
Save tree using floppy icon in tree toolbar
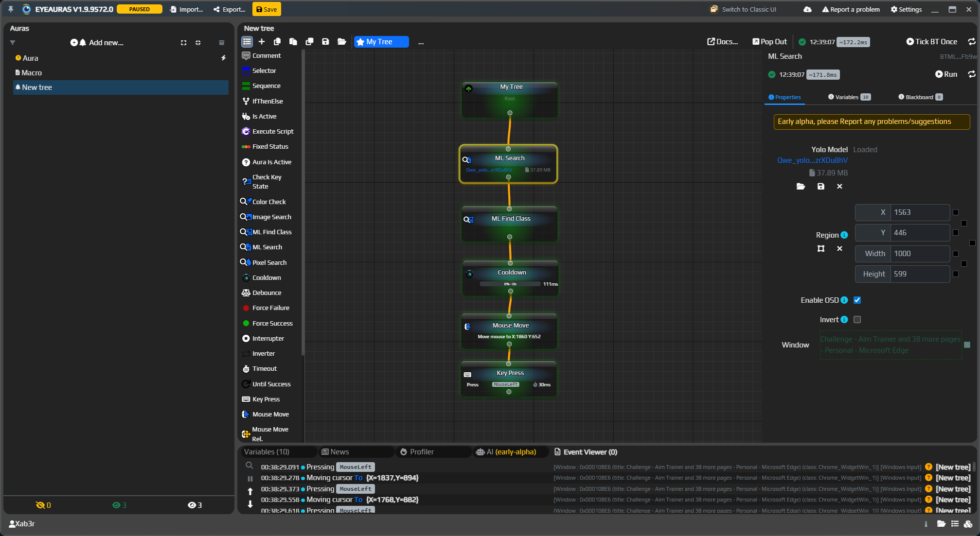pos(325,42)
